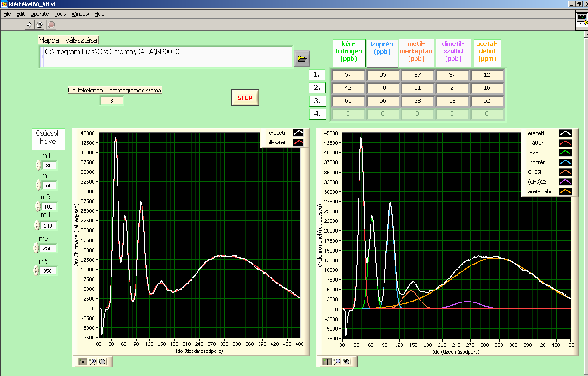This screenshot has width=588, height=376.
Task: Click the m1 value field showing 30
Action: [x=49, y=165]
